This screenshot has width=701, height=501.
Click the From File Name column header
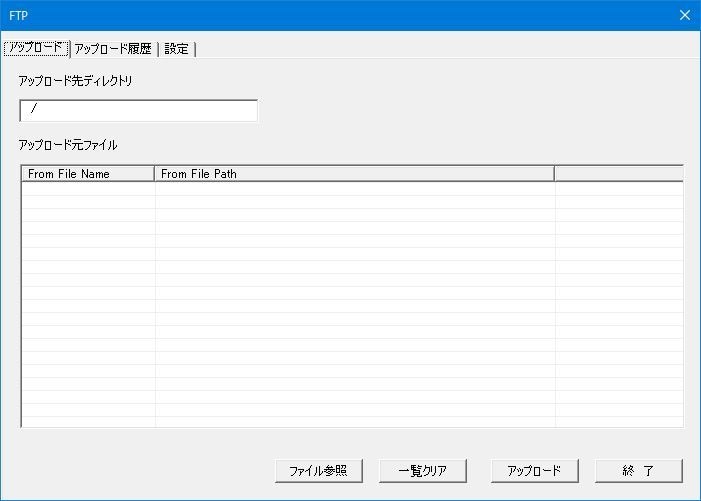[88, 174]
